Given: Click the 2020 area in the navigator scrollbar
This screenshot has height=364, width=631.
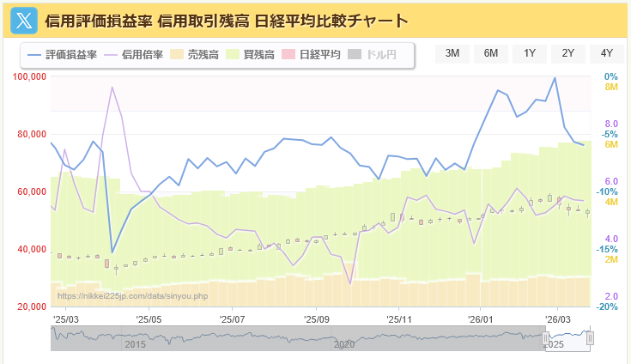Looking at the screenshot, I should 343,343.
